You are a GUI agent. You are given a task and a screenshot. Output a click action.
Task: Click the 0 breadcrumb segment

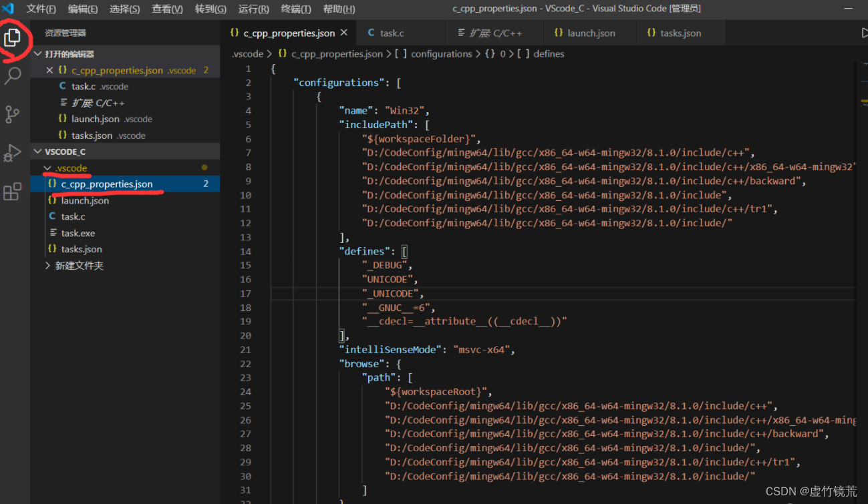tap(502, 54)
